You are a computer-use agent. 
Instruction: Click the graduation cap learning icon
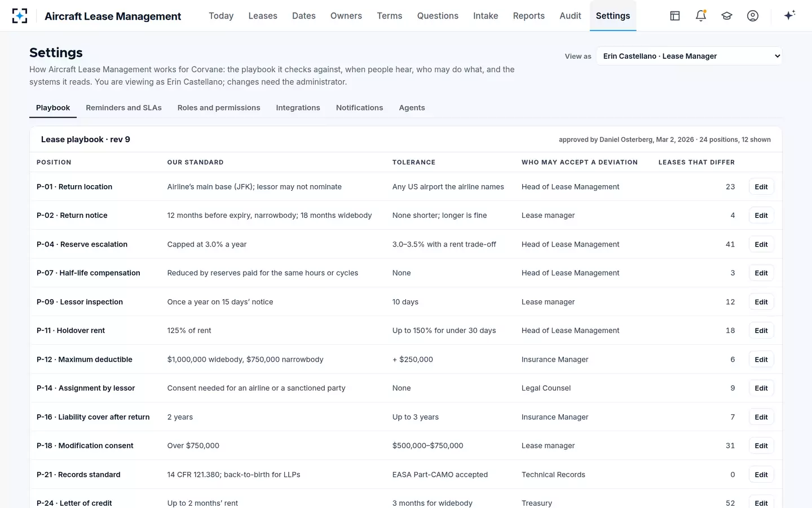click(x=727, y=16)
